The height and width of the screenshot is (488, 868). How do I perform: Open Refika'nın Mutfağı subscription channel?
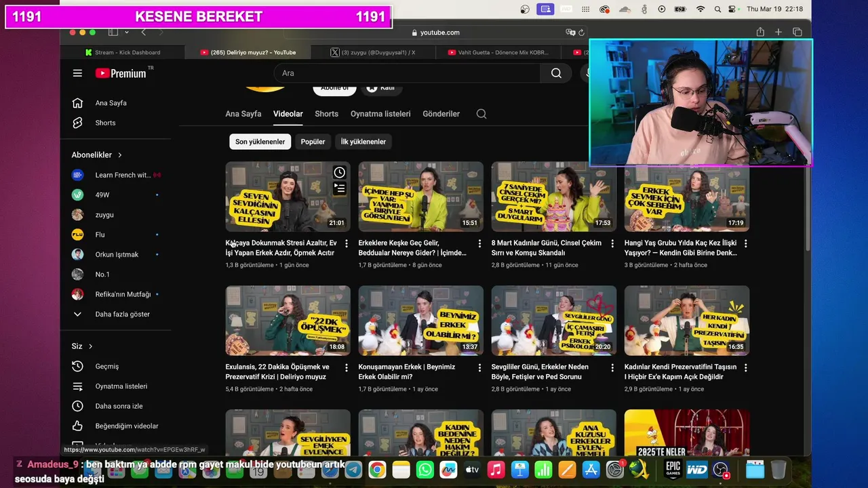point(115,294)
